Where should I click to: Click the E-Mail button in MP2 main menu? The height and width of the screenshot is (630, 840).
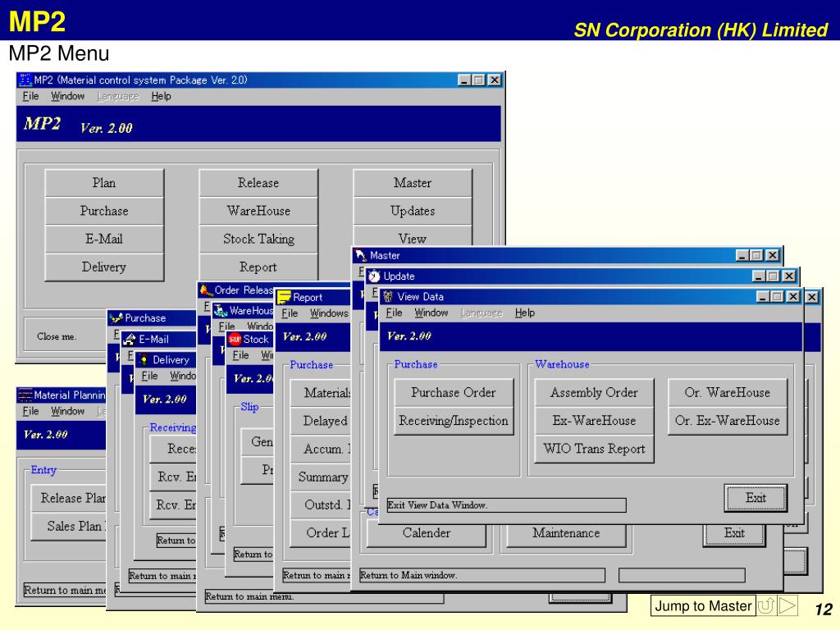104,239
